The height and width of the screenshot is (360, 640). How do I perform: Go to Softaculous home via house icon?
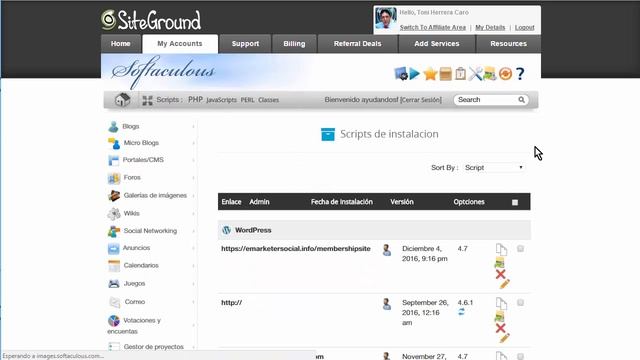pos(122,100)
